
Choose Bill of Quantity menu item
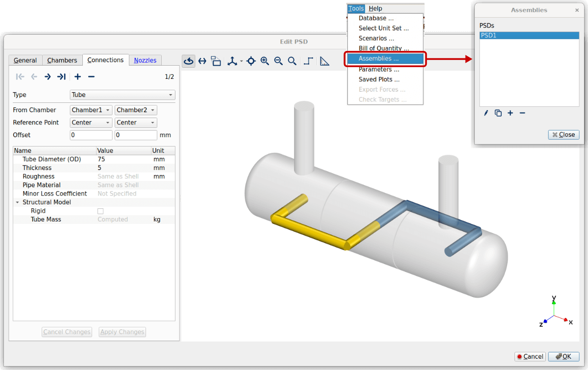(385, 48)
